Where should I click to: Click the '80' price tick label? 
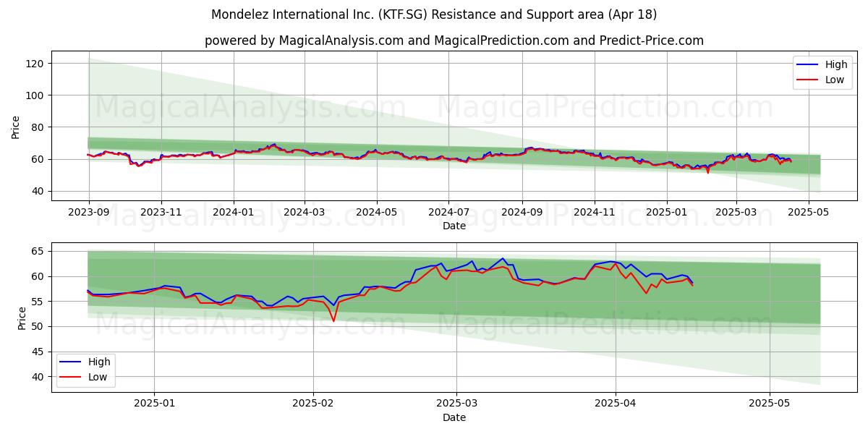click(x=38, y=127)
